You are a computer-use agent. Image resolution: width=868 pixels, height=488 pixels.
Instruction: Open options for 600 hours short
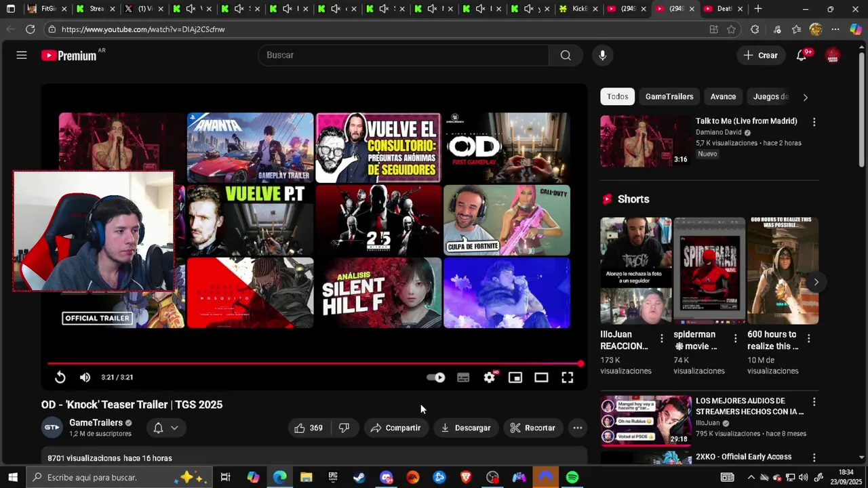click(808, 338)
